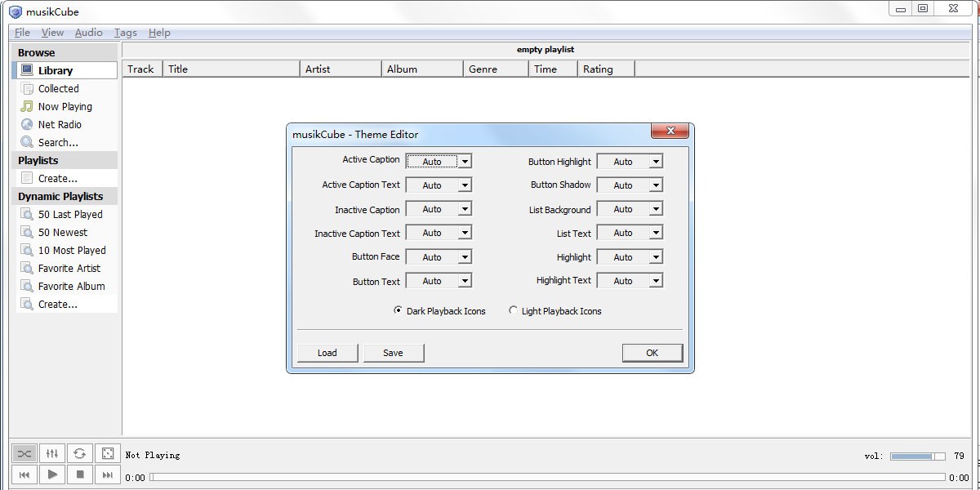980x490 pixels.
Task: Open the Button Shadow dropdown
Action: (x=630, y=185)
